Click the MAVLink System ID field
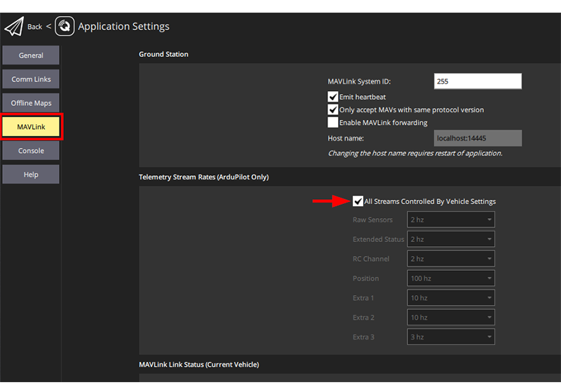 pyautogui.click(x=478, y=81)
